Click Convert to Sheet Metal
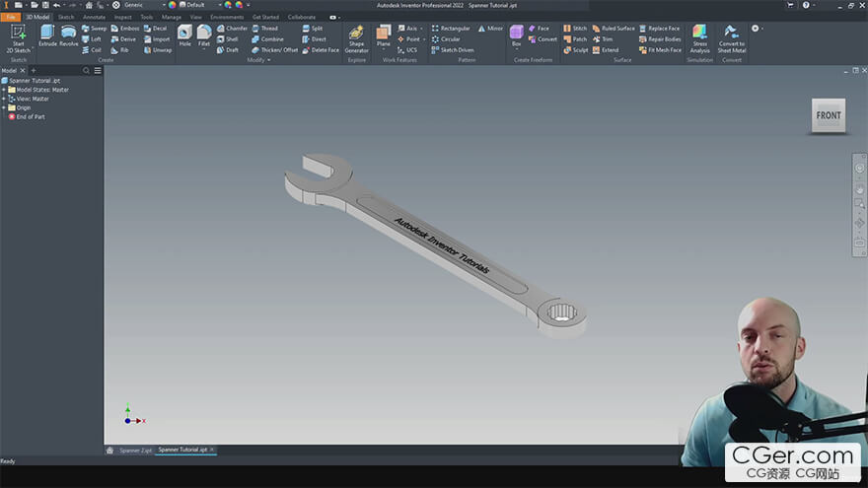 pos(732,37)
